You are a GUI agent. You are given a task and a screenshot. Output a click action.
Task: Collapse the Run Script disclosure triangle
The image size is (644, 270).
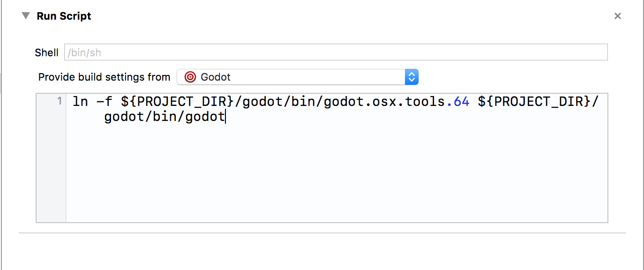(25, 15)
